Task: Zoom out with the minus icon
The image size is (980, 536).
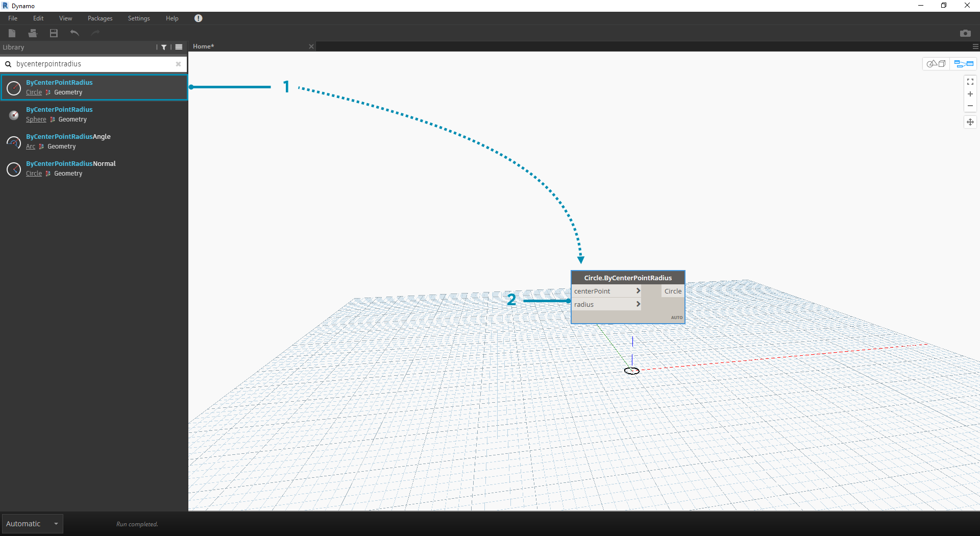Action: click(x=970, y=106)
